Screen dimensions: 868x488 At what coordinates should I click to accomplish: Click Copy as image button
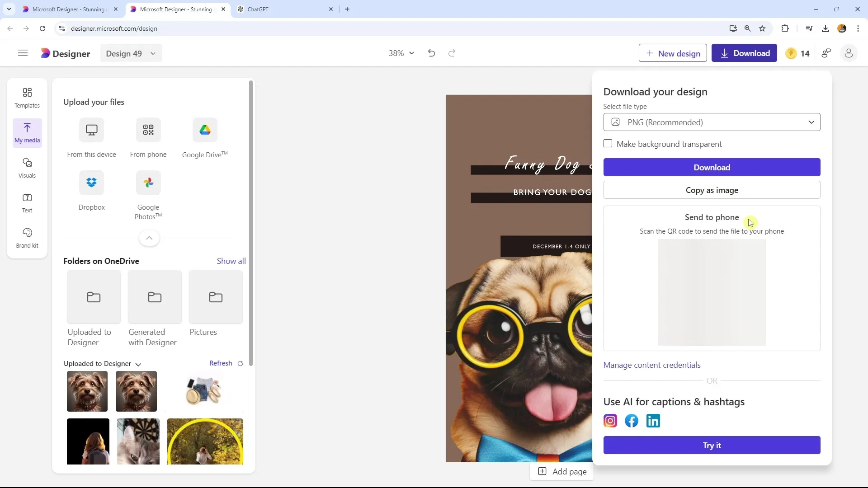tap(712, 190)
